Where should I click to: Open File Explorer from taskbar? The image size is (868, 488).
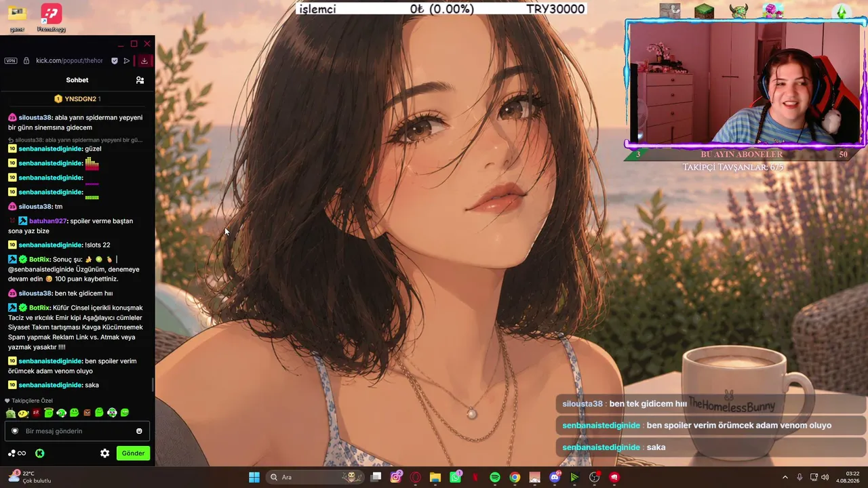click(x=435, y=477)
